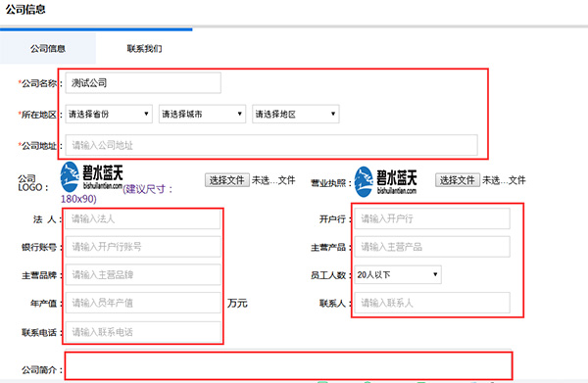
Task: Open the 请选择省份 province dropdown
Action: pyautogui.click(x=109, y=114)
